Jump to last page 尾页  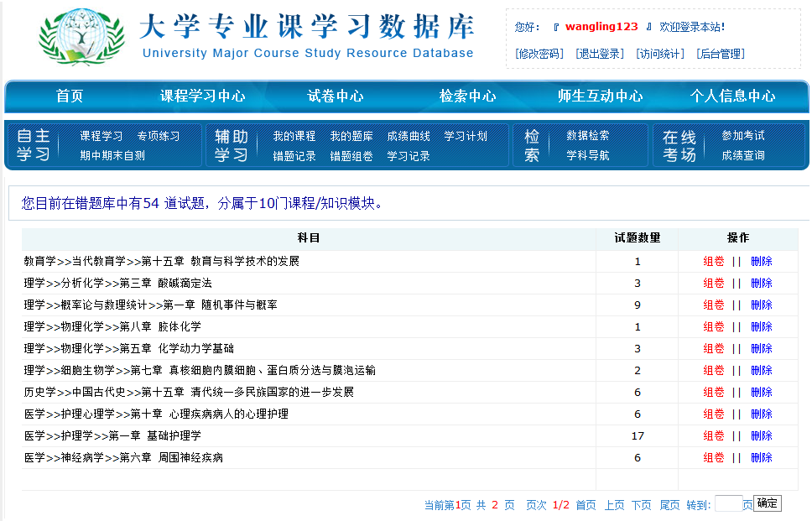(x=669, y=505)
